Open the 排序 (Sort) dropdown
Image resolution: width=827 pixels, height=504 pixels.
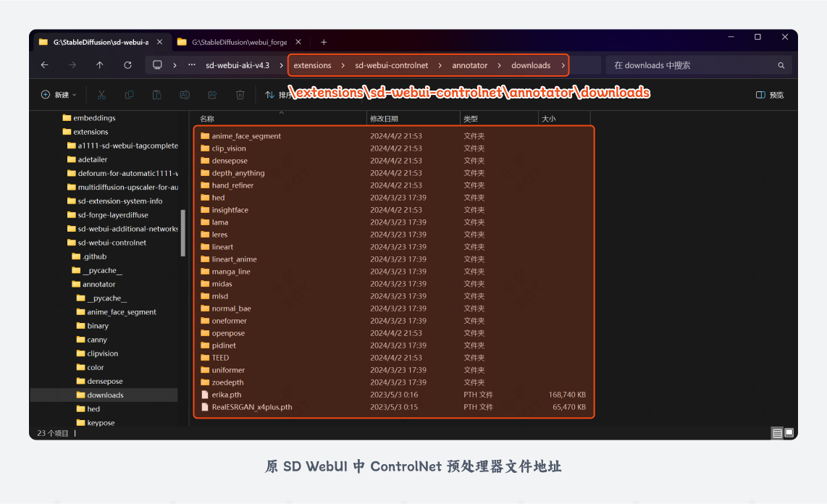pyautogui.click(x=275, y=94)
